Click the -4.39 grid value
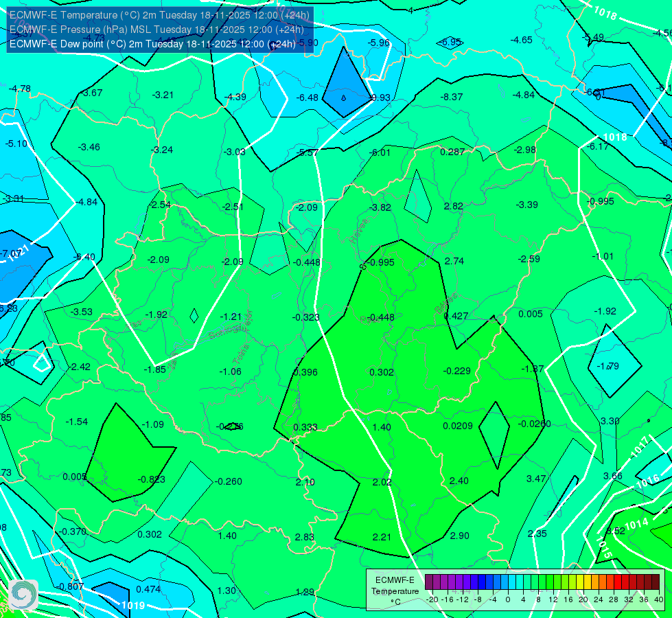672x618 pixels. click(x=235, y=97)
